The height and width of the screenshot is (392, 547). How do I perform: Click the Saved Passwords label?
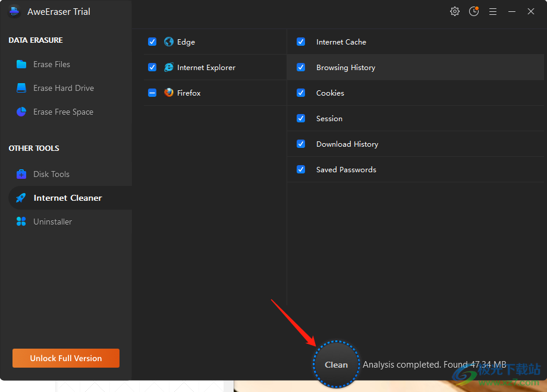[x=346, y=170]
